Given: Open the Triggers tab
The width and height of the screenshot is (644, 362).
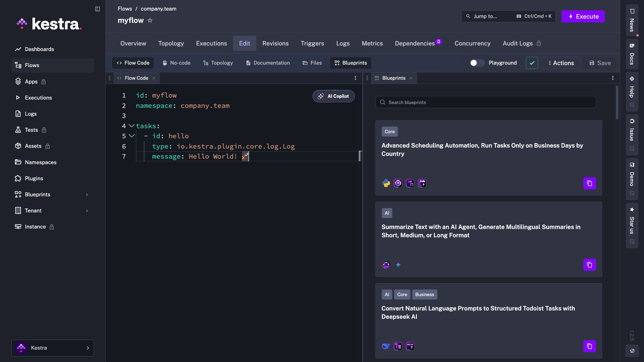Looking at the screenshot, I should pos(312,43).
